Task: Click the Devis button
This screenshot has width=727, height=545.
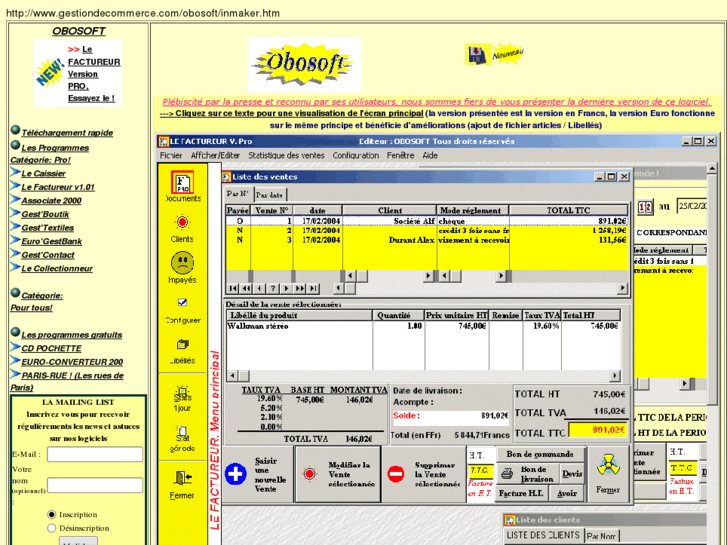Action: tap(572, 474)
